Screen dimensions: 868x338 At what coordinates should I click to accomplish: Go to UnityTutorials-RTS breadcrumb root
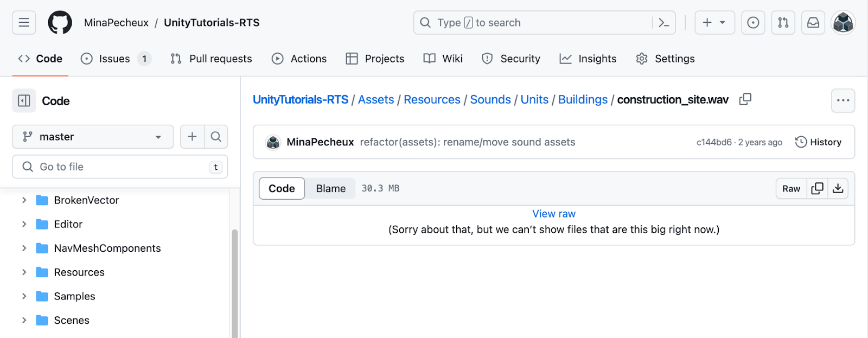(x=301, y=99)
